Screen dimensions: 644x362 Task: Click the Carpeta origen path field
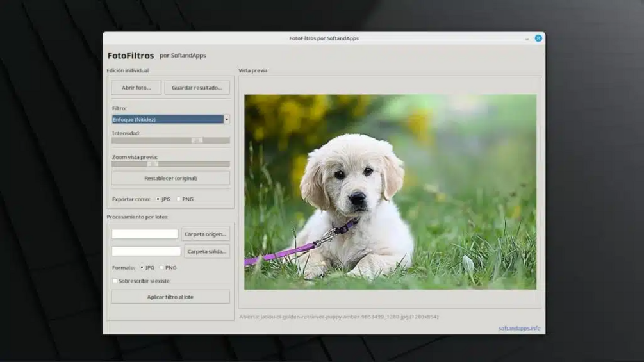point(145,234)
